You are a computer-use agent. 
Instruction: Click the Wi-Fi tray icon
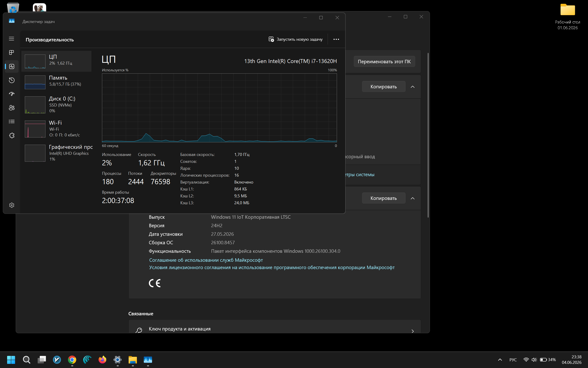click(526, 359)
